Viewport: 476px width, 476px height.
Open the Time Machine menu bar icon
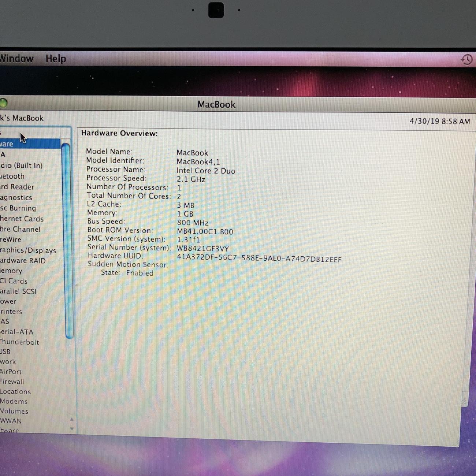tap(466, 59)
